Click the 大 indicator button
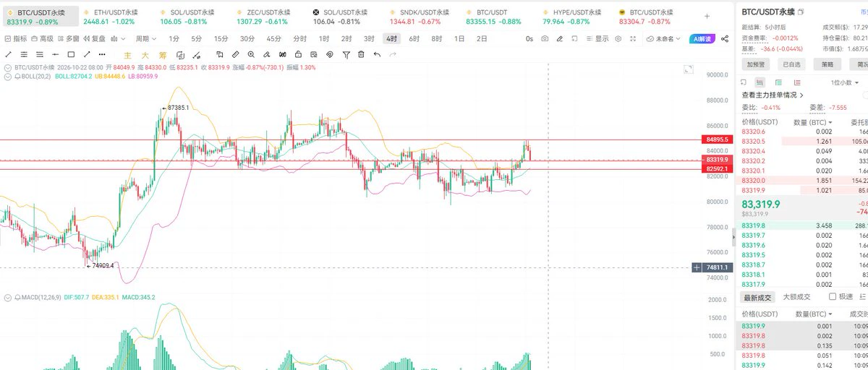Screen dimensions: 868x370 145,54
